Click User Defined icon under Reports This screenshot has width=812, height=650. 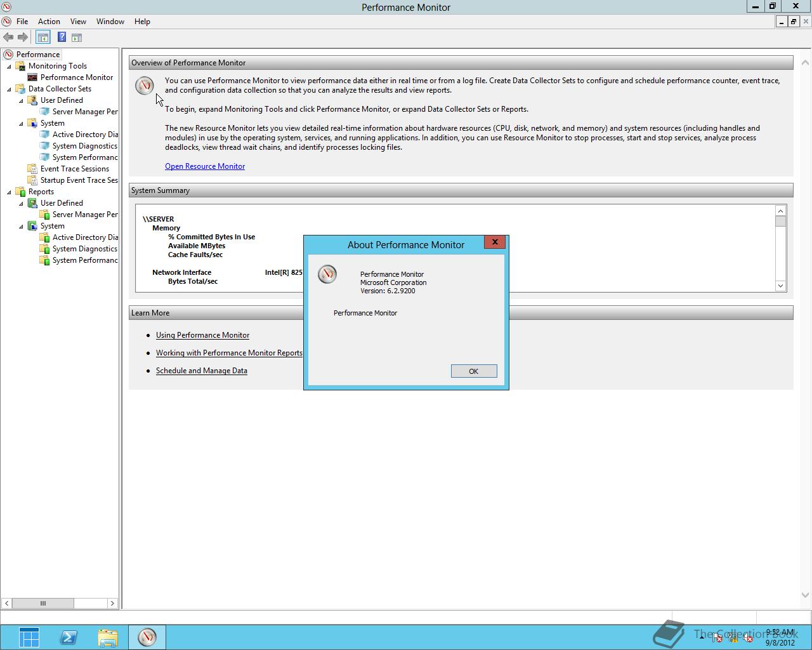32,203
